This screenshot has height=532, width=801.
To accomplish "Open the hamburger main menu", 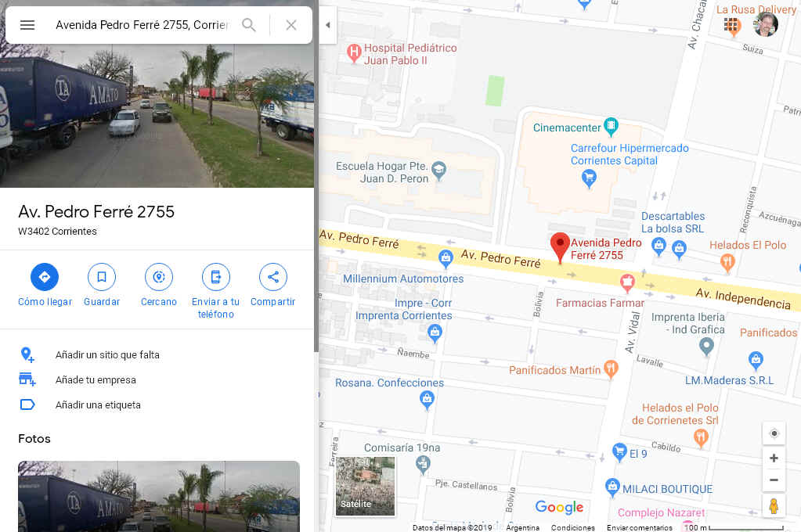I will (27, 25).
